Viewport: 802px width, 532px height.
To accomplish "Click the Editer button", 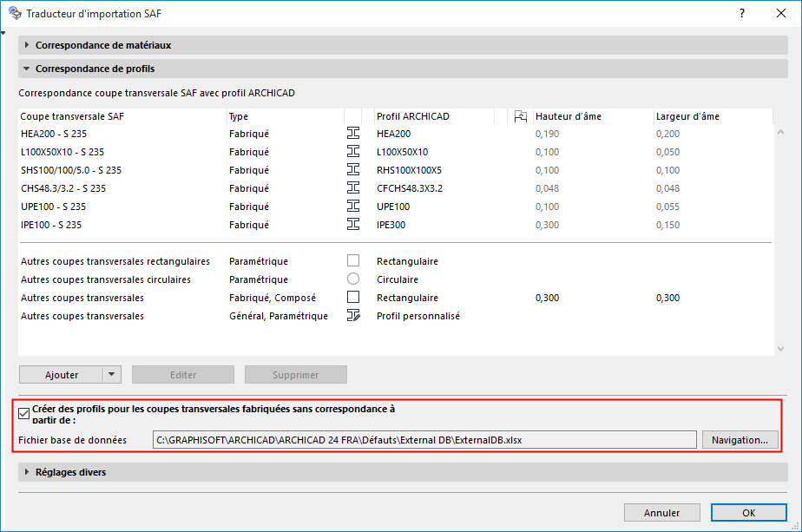I will (x=183, y=374).
